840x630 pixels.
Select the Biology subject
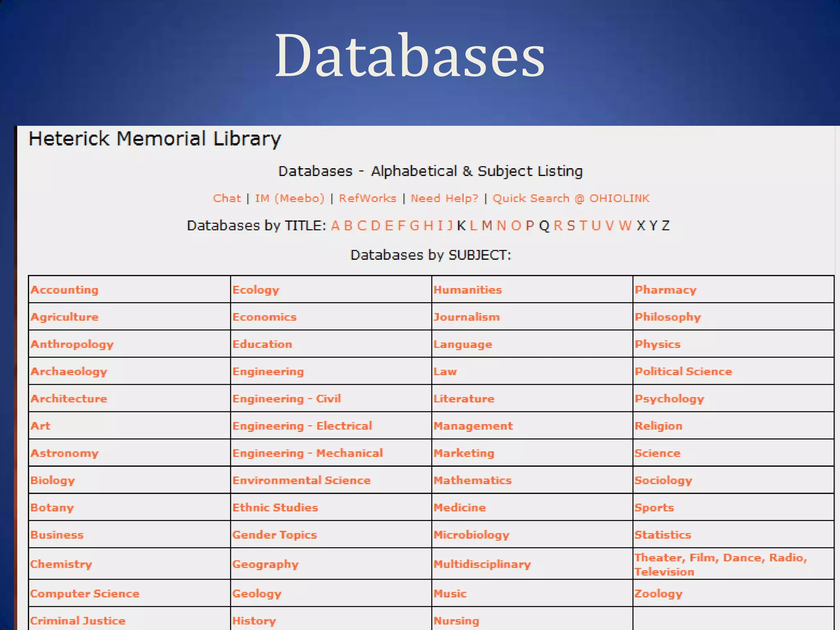52,481
